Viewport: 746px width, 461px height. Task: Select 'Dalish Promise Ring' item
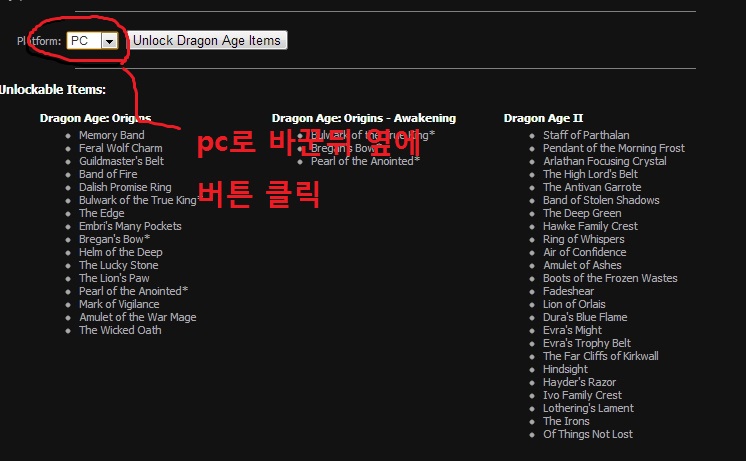click(125, 187)
